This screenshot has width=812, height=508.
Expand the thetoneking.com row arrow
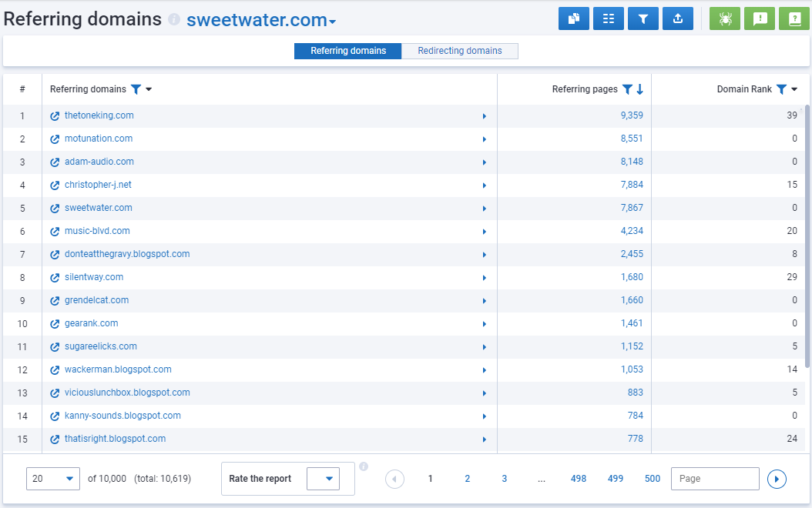485,116
